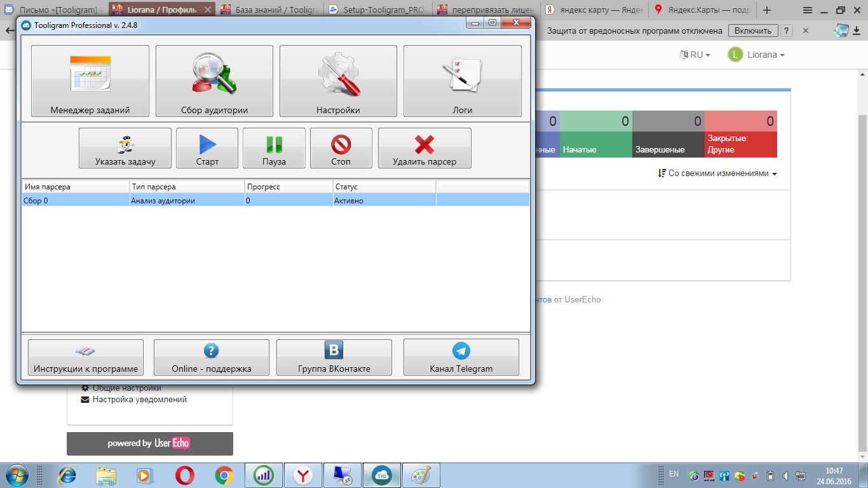Open Логи panel
The width and height of the screenshot is (868, 488).
[463, 81]
